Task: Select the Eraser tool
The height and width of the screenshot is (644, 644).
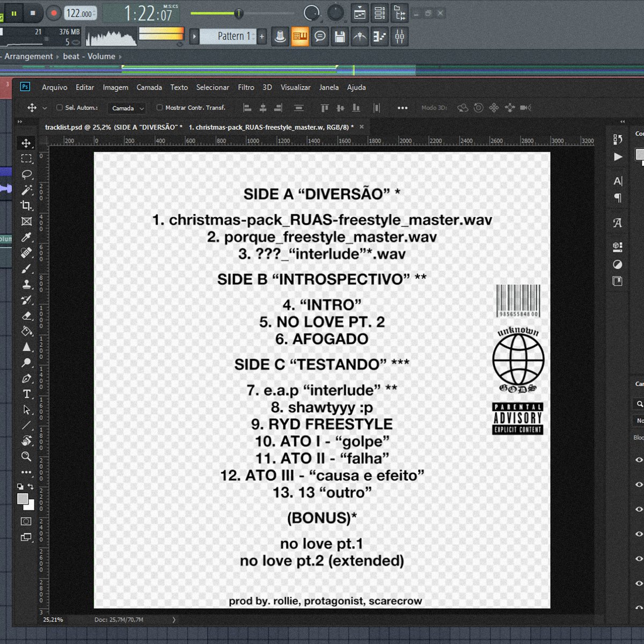Action: (x=26, y=316)
